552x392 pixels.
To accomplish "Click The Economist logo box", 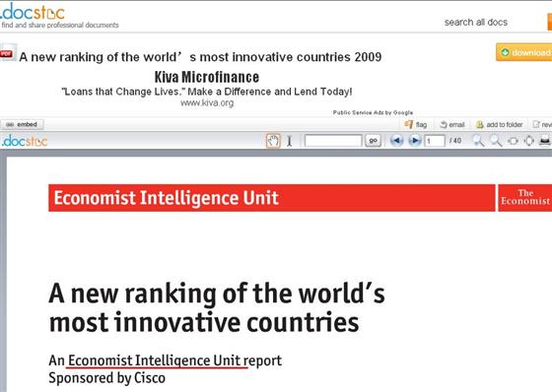I will [525, 198].
